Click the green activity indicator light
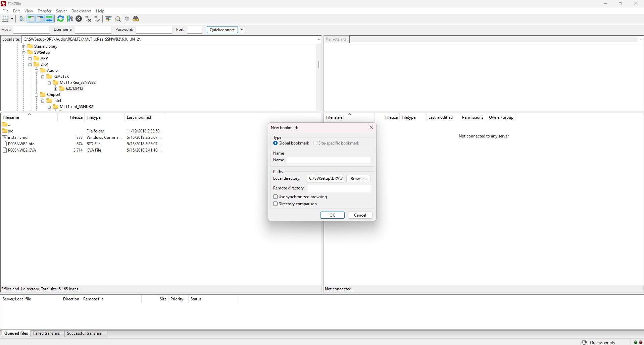 (635, 342)
